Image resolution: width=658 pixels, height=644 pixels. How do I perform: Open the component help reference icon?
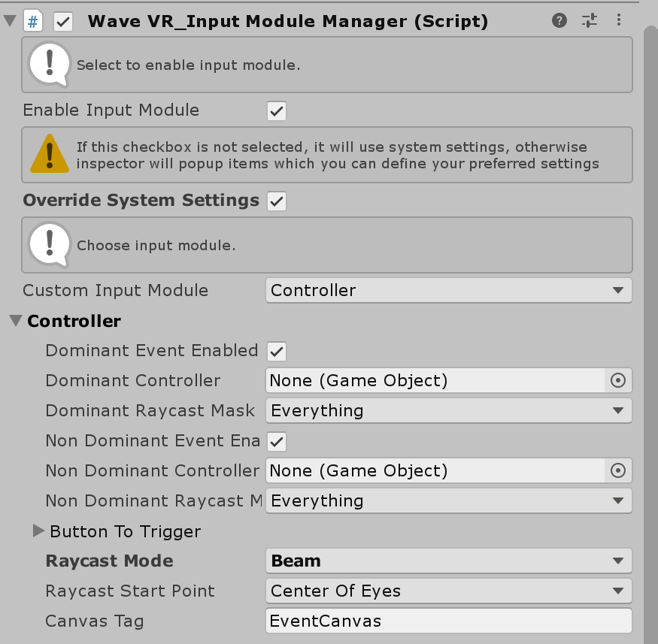[x=559, y=20]
